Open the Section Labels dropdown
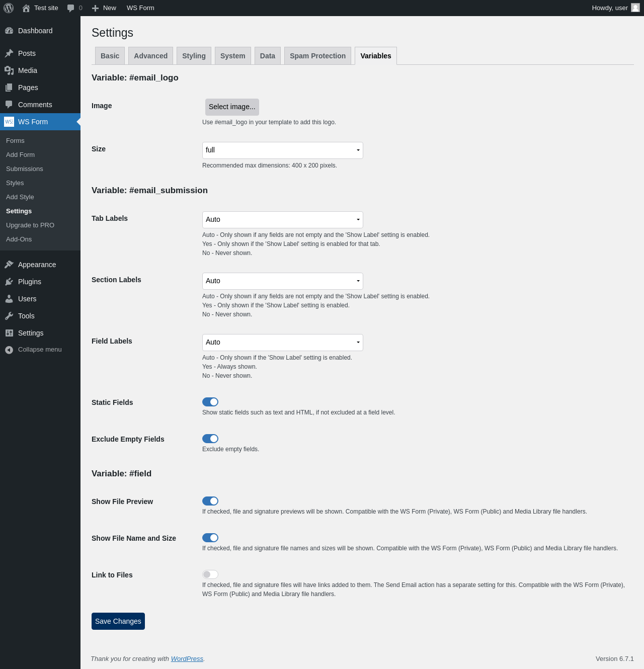Image resolution: width=644 pixels, height=669 pixels. [283, 281]
